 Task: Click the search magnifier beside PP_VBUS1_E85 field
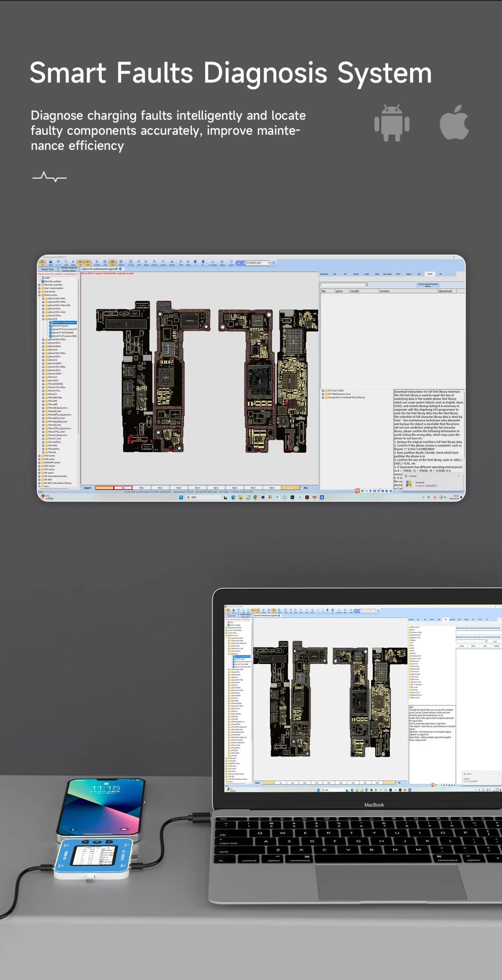pyautogui.click(x=274, y=263)
